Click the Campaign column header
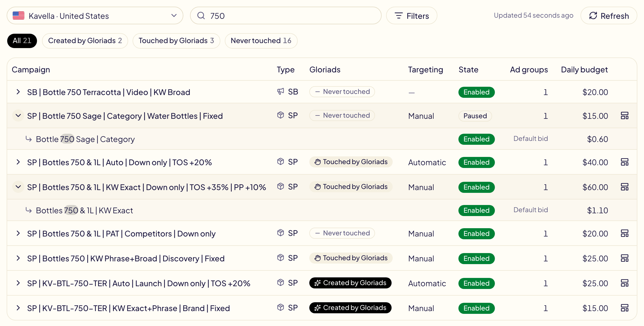 pyautogui.click(x=31, y=70)
